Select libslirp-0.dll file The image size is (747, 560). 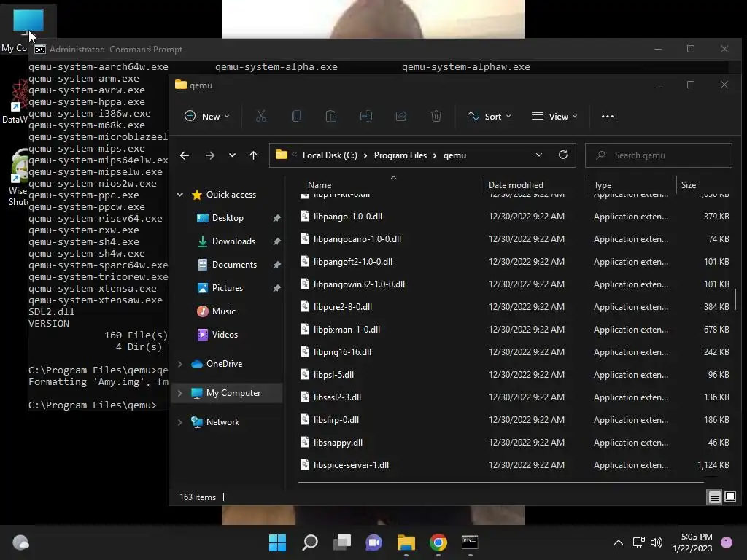[x=336, y=420]
